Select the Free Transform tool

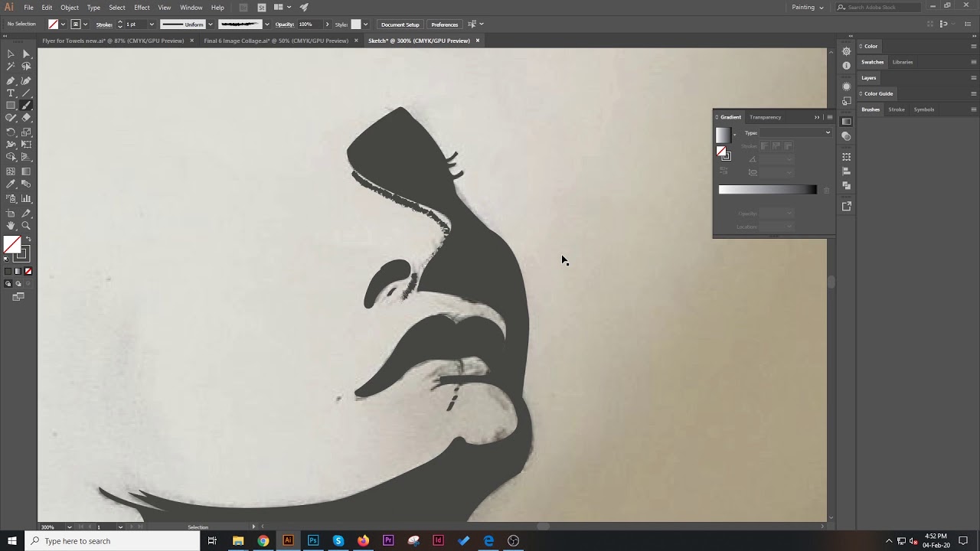(26, 144)
